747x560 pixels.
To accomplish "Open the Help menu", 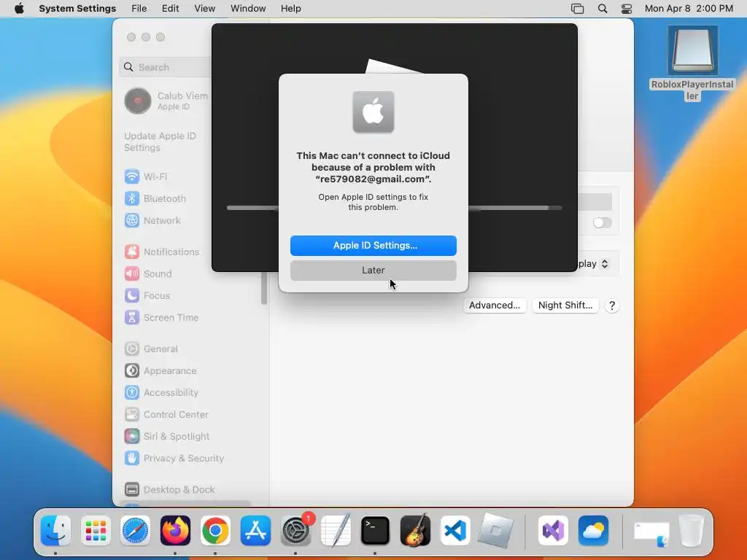I will pyautogui.click(x=290, y=9).
